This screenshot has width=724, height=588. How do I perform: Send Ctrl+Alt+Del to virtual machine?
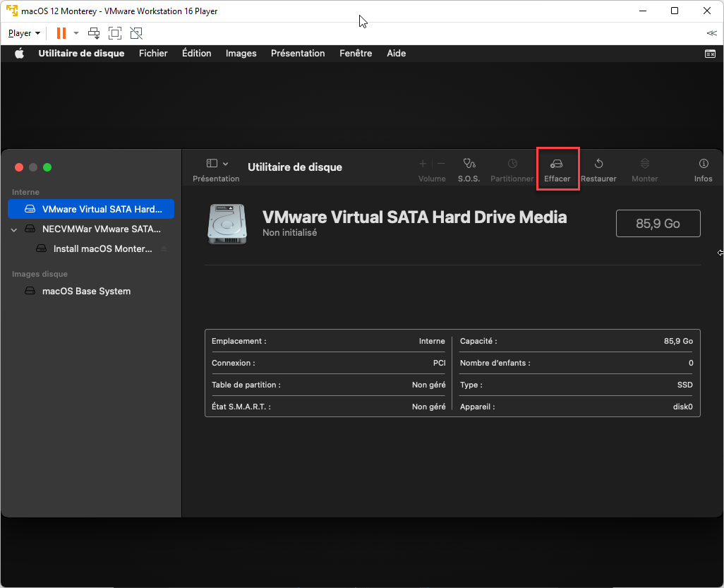pyautogui.click(x=94, y=33)
